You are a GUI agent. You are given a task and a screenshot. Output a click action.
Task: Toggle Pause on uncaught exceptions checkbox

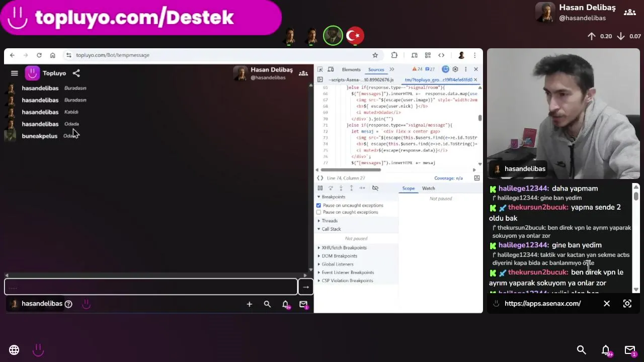tap(318, 206)
